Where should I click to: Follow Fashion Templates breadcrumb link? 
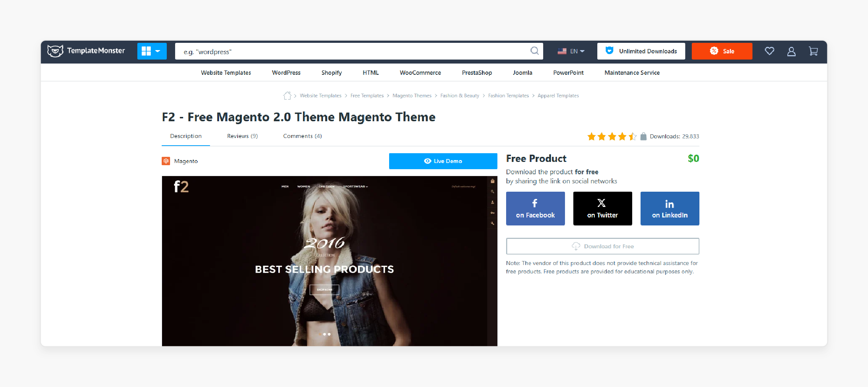tap(508, 95)
